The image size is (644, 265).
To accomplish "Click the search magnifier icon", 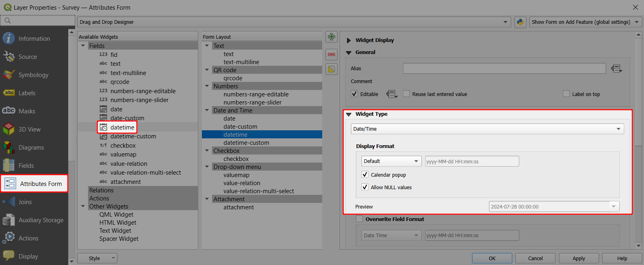I will (8, 20).
